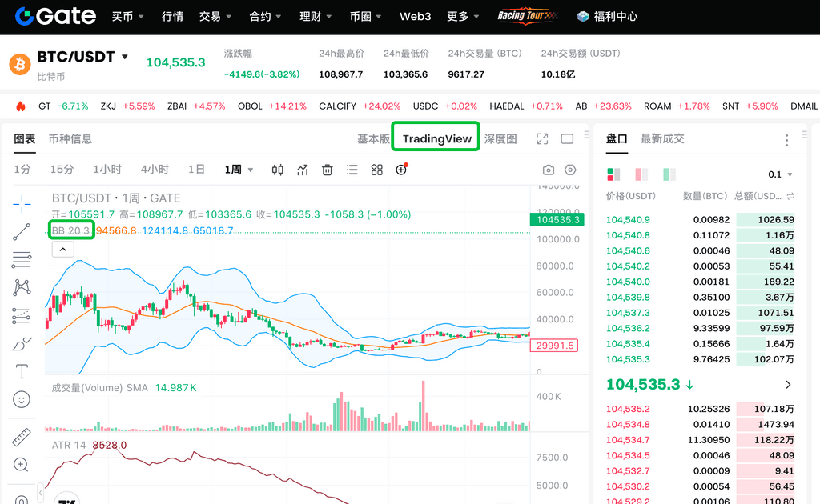Open the BTC/USDT pair selector dropdown

[x=124, y=57]
